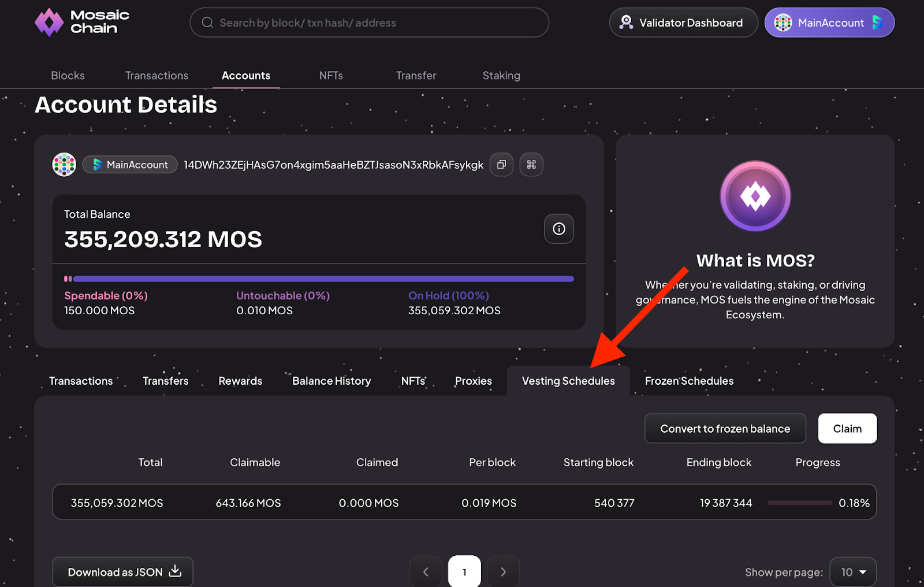Open the Show per page dropdown

coord(852,571)
